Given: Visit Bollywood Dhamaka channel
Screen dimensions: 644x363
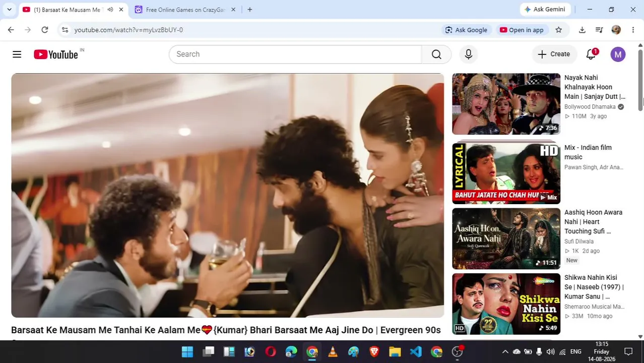Looking at the screenshot, I should [590, 107].
